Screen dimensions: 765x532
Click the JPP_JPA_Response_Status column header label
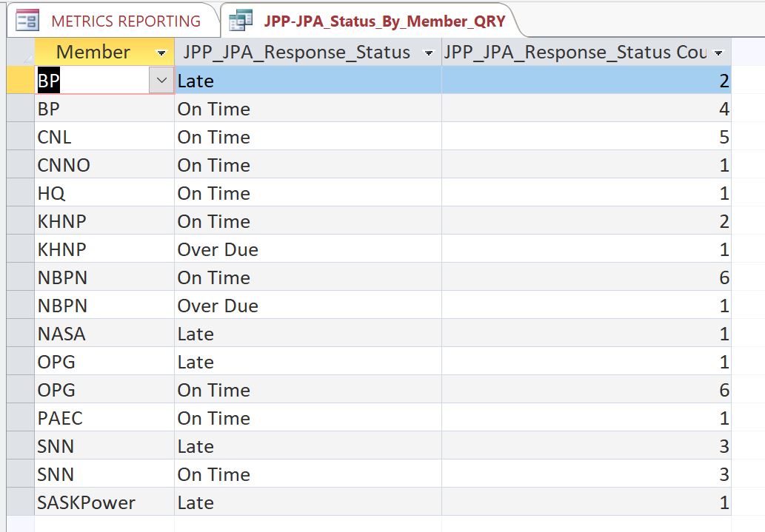[x=296, y=53]
